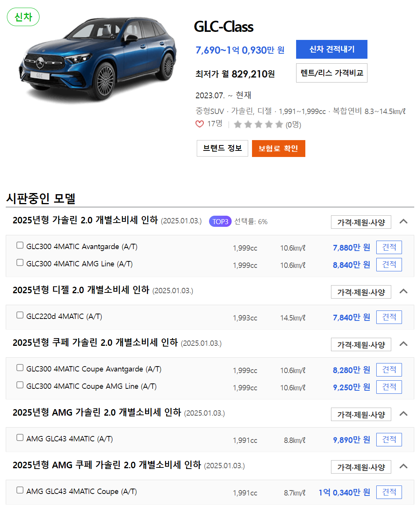Viewport: 420px width, 507px height.
Task: Open 가격·제원·사양 for AMG 가솔린 2.0
Action: [x=361, y=415]
